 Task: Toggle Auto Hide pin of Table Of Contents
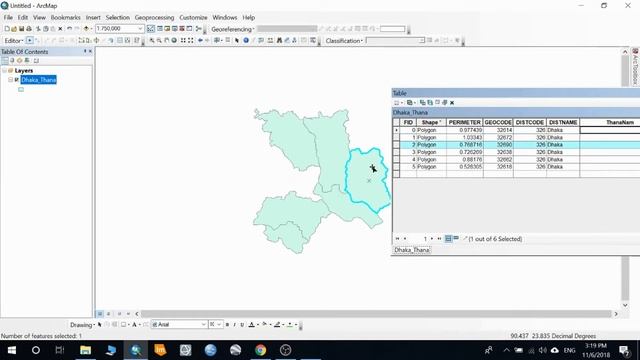pyautogui.click(x=85, y=51)
